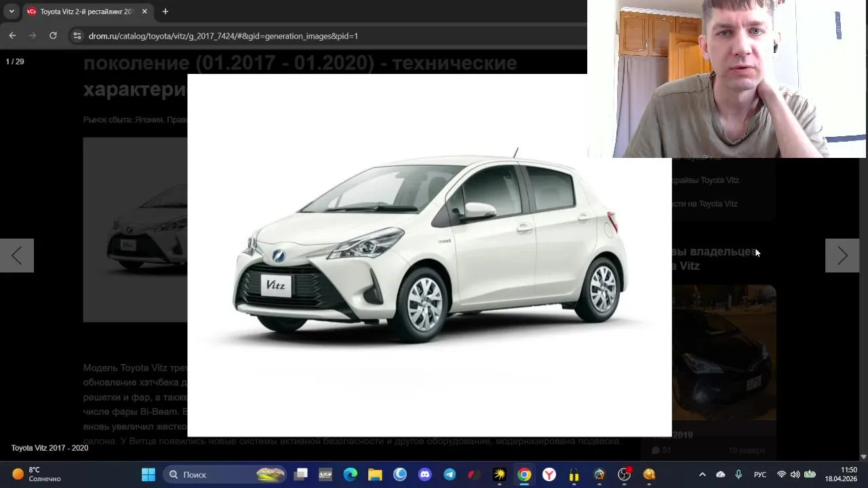Image resolution: width=868 pixels, height=488 pixels.
Task: Click the caption Toyota Vitz 2017 - 2020
Action: point(50,448)
